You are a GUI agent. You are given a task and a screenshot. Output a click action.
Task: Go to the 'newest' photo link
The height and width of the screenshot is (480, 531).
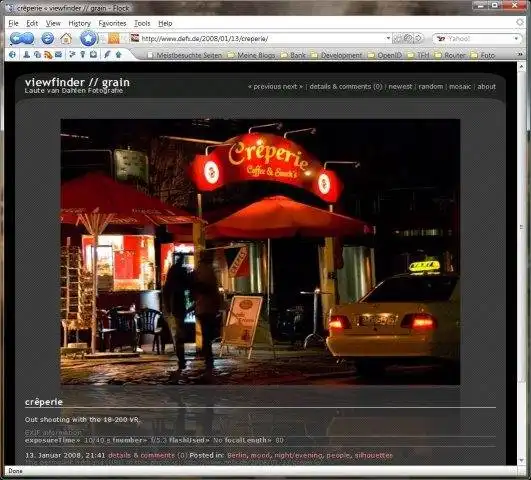(400, 86)
